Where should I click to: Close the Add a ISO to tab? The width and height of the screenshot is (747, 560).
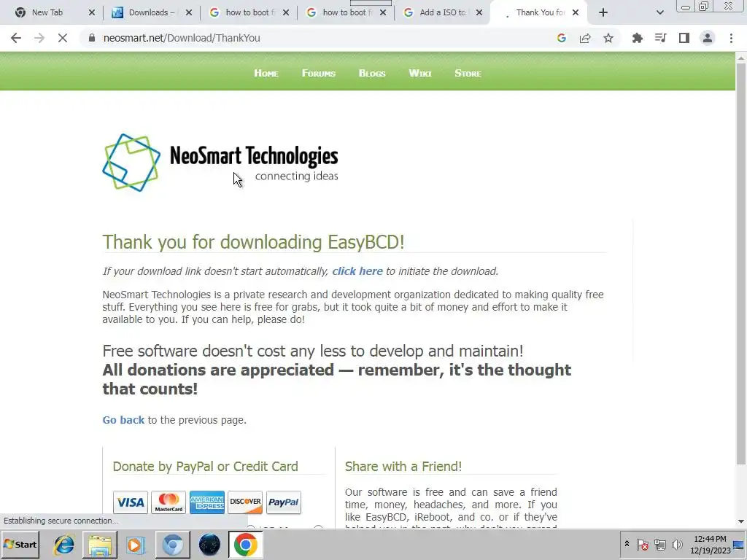coord(479,13)
